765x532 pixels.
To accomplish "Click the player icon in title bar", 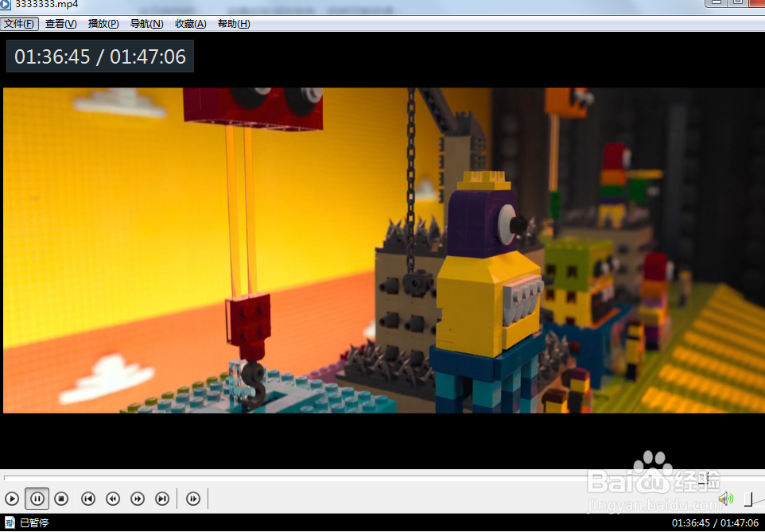I will pyautogui.click(x=5, y=4).
